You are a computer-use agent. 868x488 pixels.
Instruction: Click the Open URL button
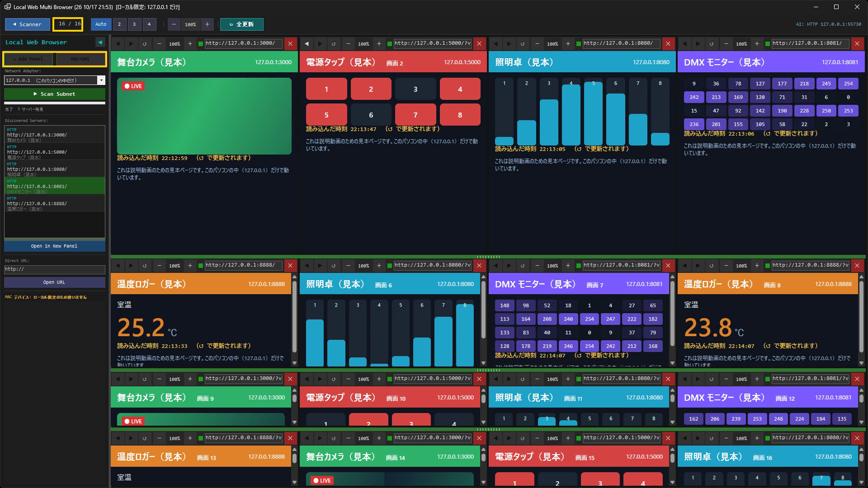[x=55, y=282]
